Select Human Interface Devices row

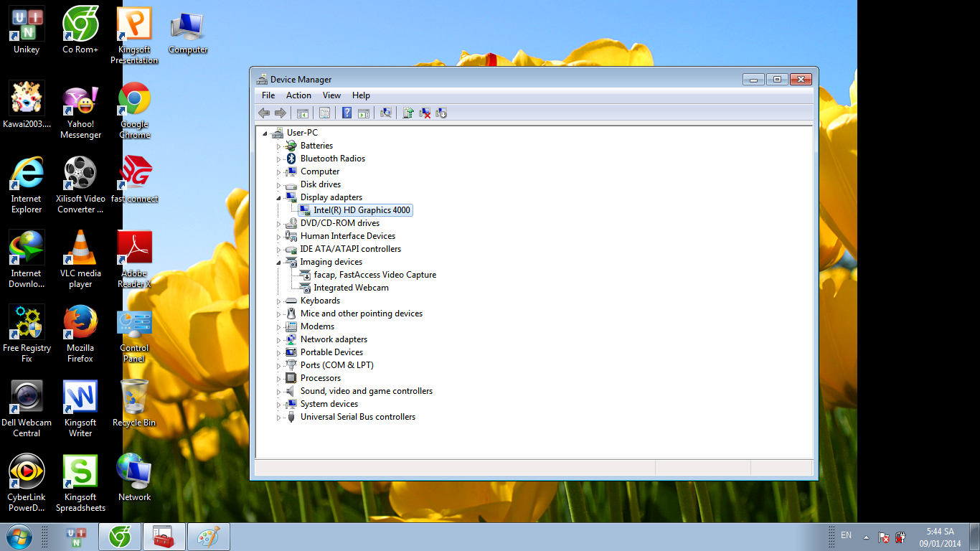tap(340, 236)
